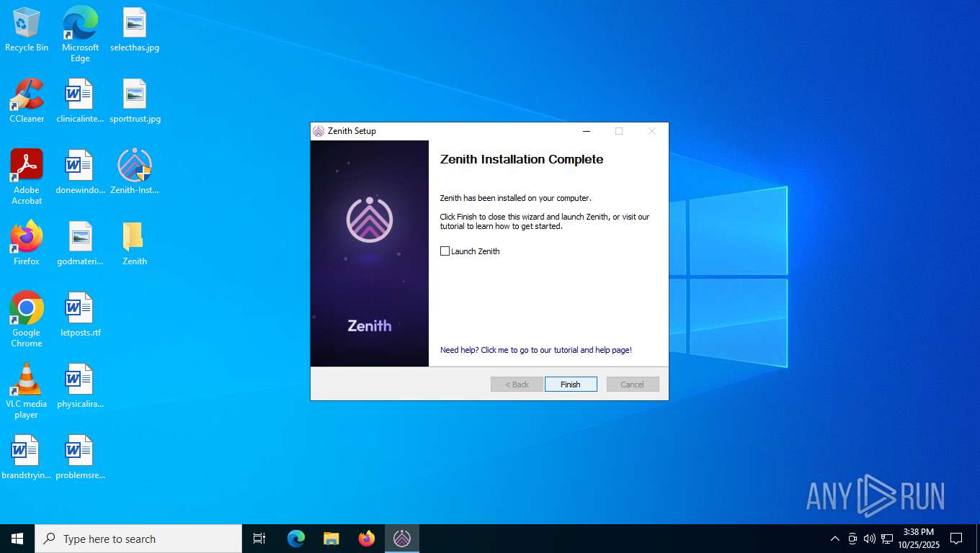
Task: Select the letposts.rtf document
Action: pos(80,315)
